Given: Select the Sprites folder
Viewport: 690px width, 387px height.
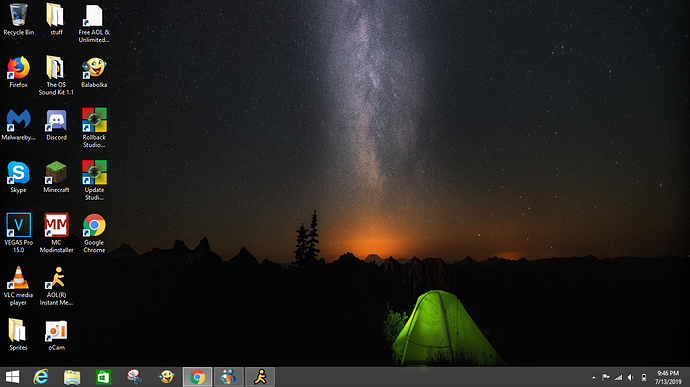Looking at the screenshot, I should click(x=18, y=335).
